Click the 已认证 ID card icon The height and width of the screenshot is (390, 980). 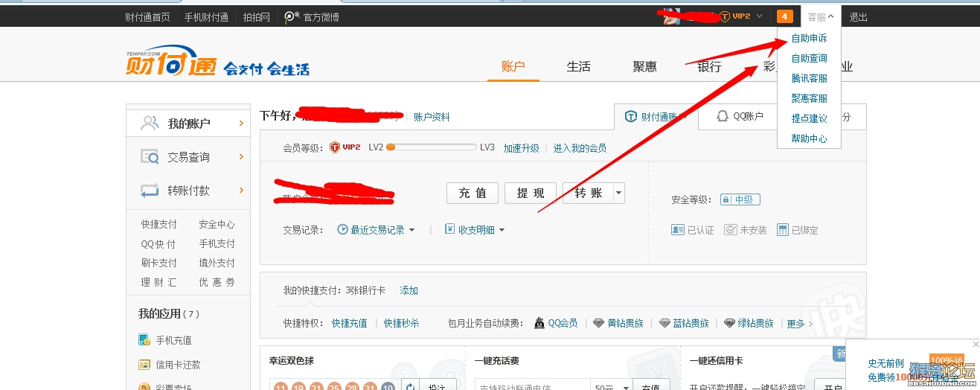coord(677,230)
